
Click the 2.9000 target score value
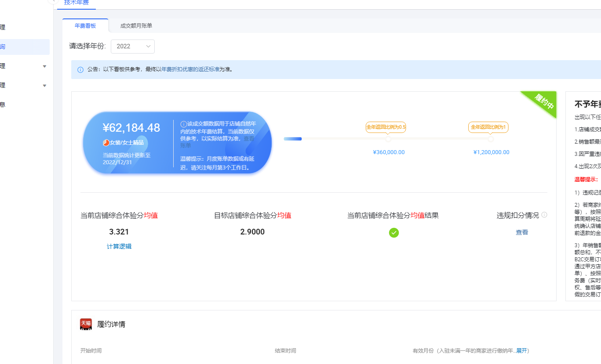252,232
